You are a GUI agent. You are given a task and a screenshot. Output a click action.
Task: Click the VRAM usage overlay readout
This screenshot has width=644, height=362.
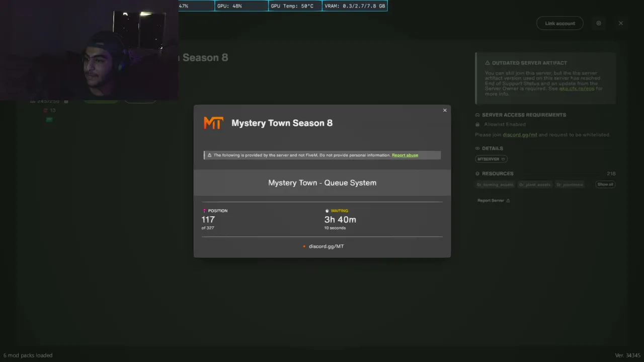click(355, 6)
